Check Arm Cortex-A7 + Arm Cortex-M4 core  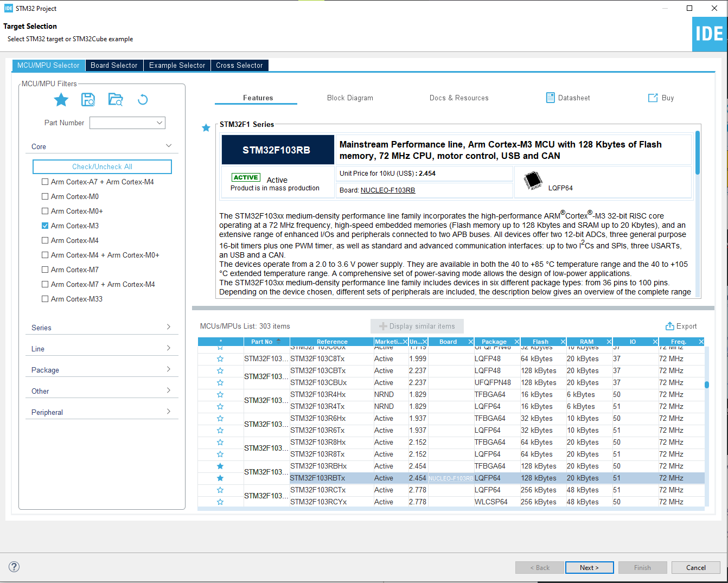(45, 182)
